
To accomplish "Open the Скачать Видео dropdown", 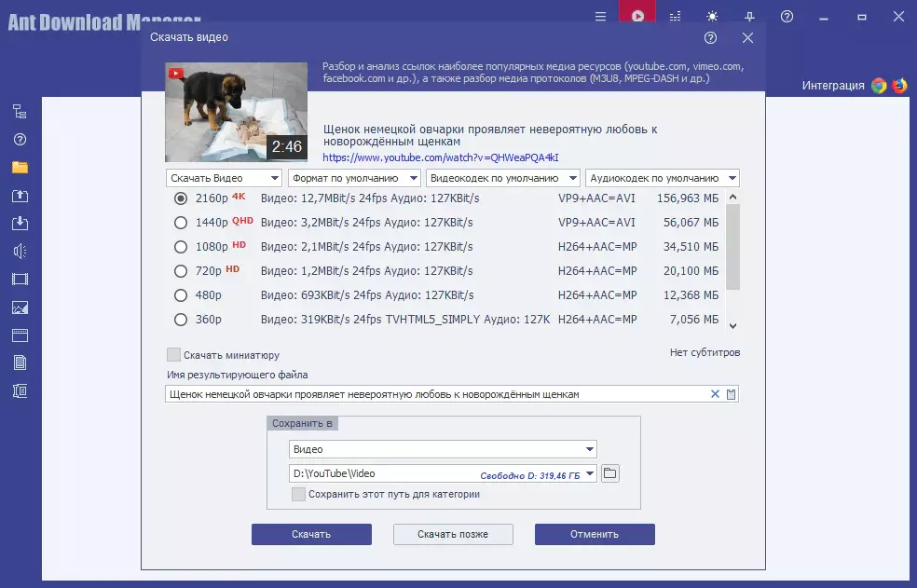I will 224,178.
